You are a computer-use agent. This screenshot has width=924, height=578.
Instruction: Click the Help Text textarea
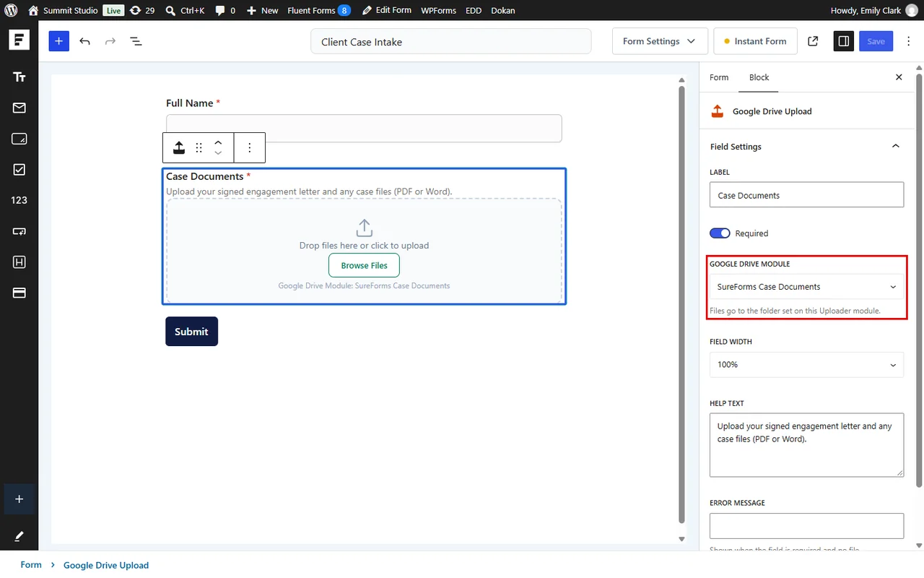pyautogui.click(x=806, y=445)
